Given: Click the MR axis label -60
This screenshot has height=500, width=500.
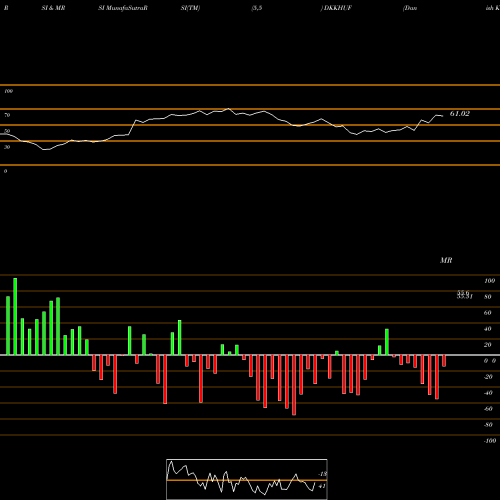Looking at the screenshot, I should (x=488, y=409).
